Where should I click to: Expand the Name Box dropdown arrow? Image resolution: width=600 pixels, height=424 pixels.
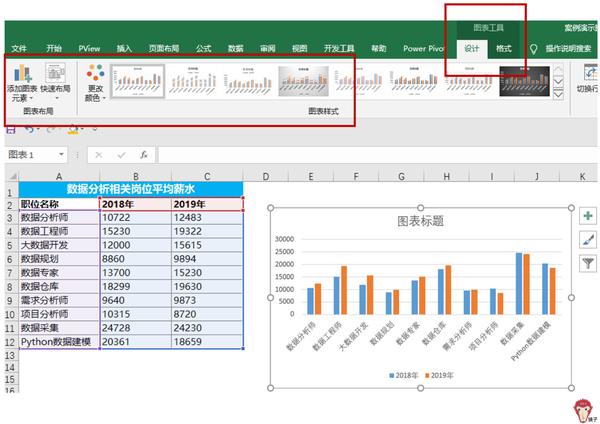(x=61, y=155)
